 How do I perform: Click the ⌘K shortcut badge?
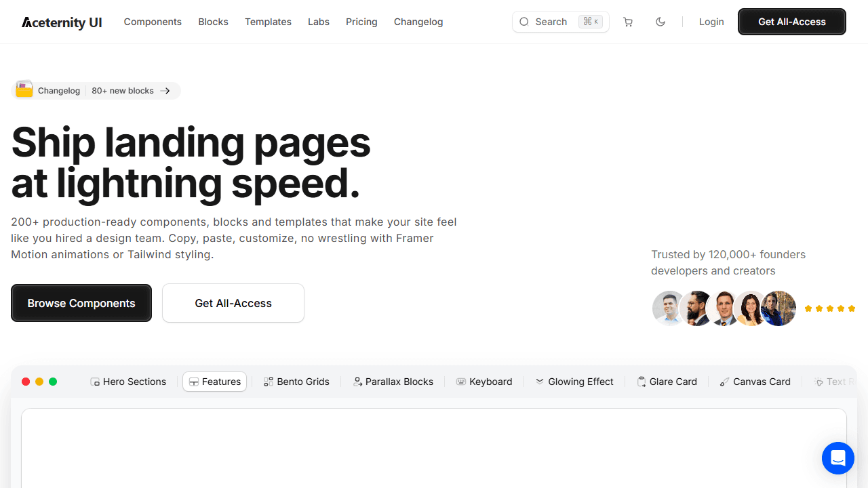(x=591, y=22)
